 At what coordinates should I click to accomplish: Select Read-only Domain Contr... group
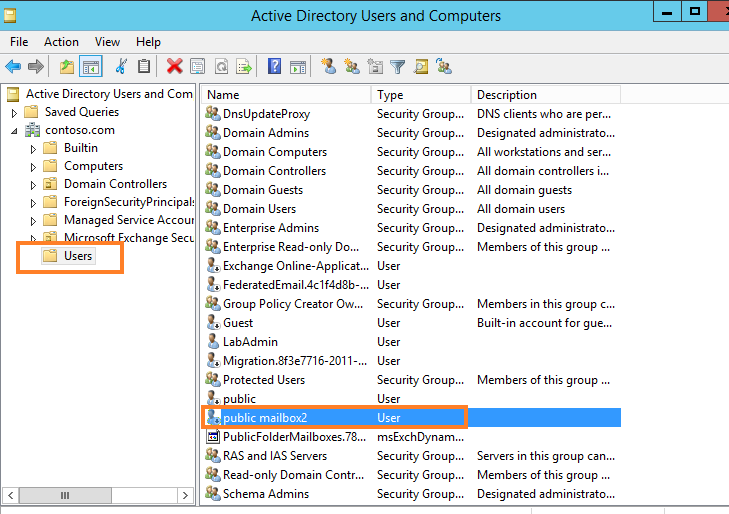click(x=293, y=475)
